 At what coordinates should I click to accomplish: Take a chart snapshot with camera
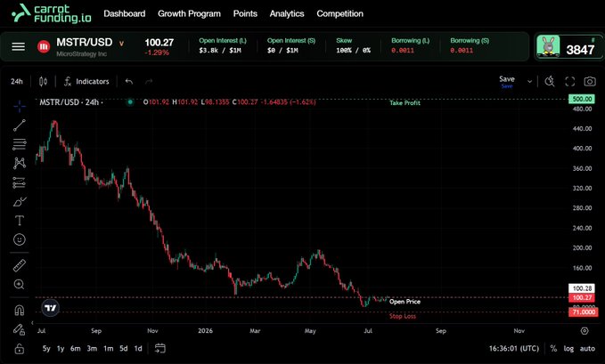(590, 81)
